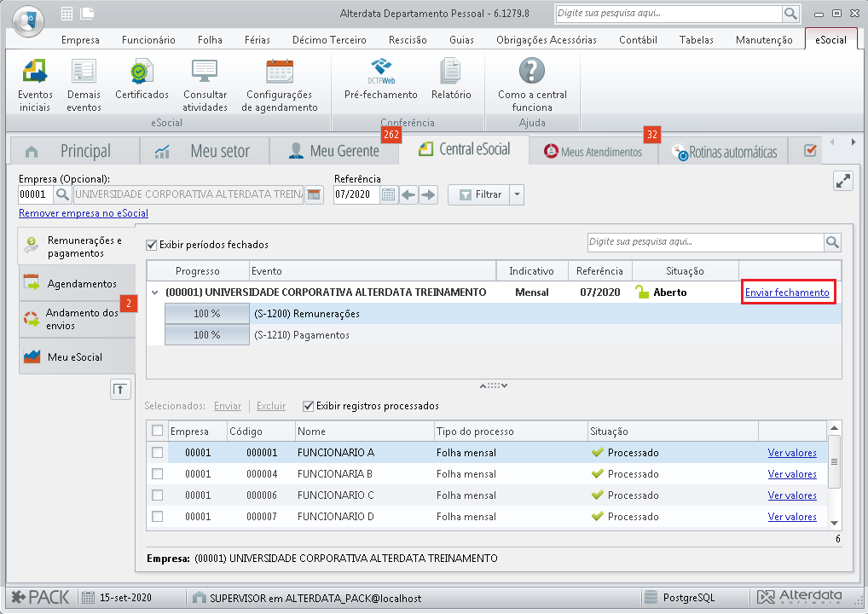Viewport: 868px width, 614px height.
Task: Open the Referência calendar picker icon
Action: click(389, 194)
